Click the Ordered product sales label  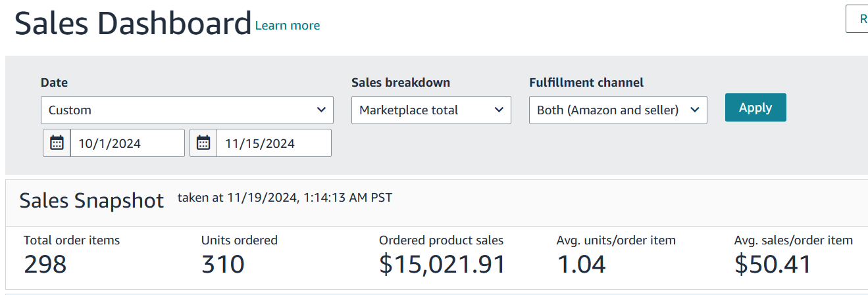coord(441,240)
